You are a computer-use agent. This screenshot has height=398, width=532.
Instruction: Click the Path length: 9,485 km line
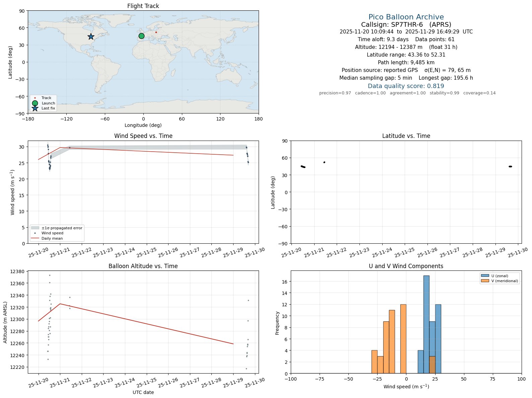(406, 63)
